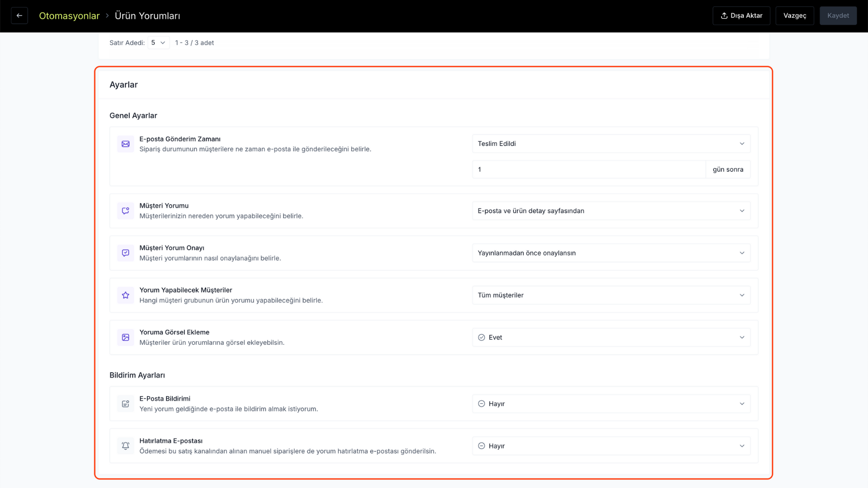Open the Teslim Edildi dropdown
Screen dimensions: 868x488
click(611, 144)
